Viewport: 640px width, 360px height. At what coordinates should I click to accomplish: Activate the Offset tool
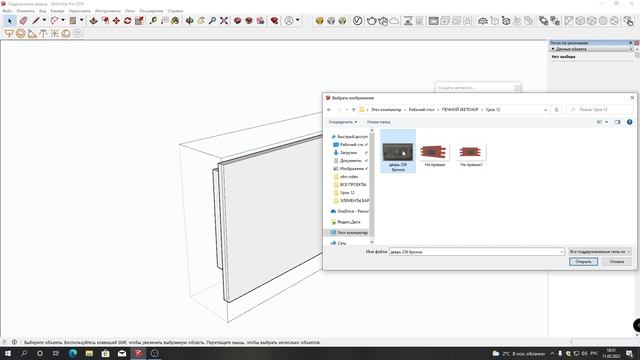tap(105, 20)
